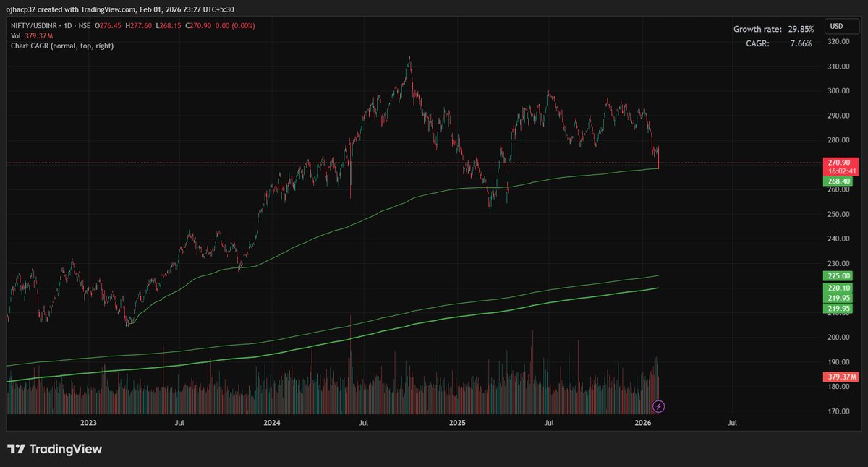The image size is (868, 467).
Task: Click the 320.00 price axis label
Action: click(x=840, y=42)
